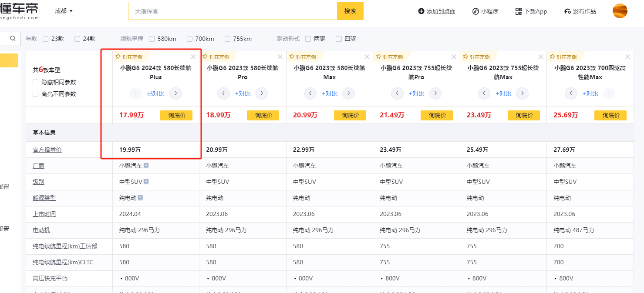Viewport: 644px width, 293px height.
Task: Click the yellow 搜索 button
Action: click(x=350, y=11)
